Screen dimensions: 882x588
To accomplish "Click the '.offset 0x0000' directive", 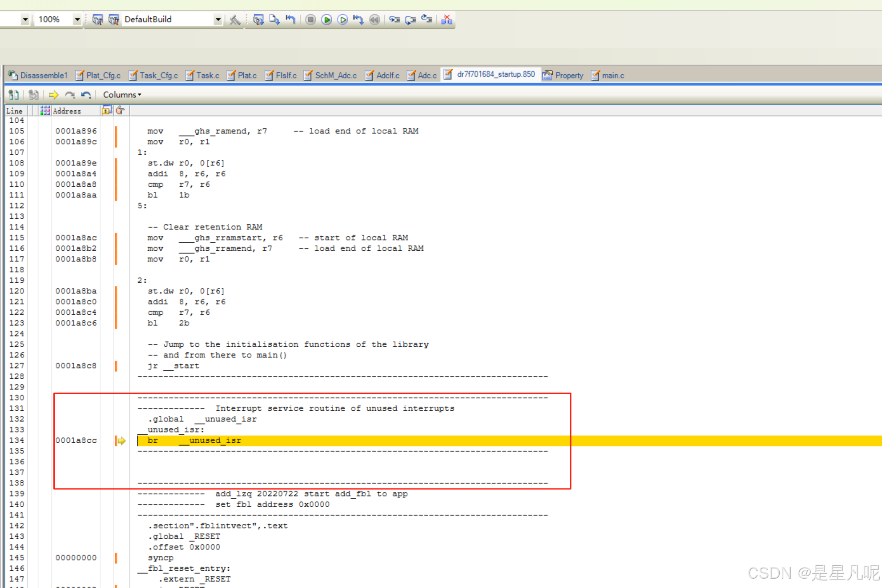I will tap(184, 547).
